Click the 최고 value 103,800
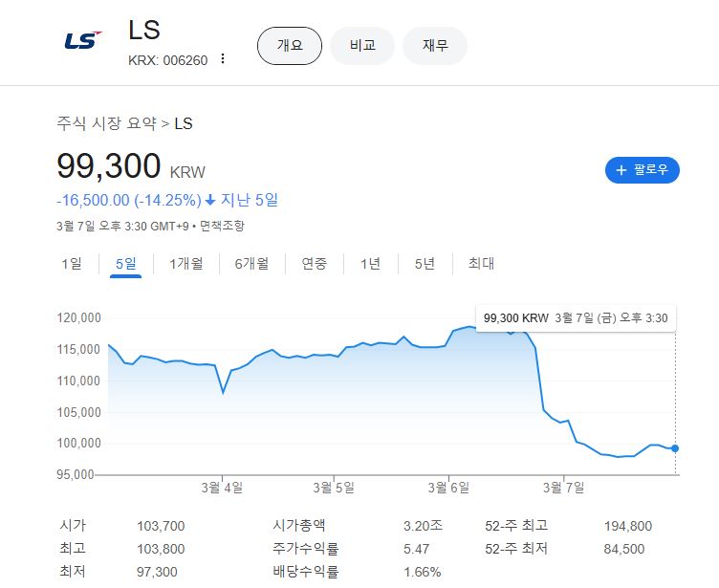Viewport: 719px width, 588px height. click(x=161, y=549)
